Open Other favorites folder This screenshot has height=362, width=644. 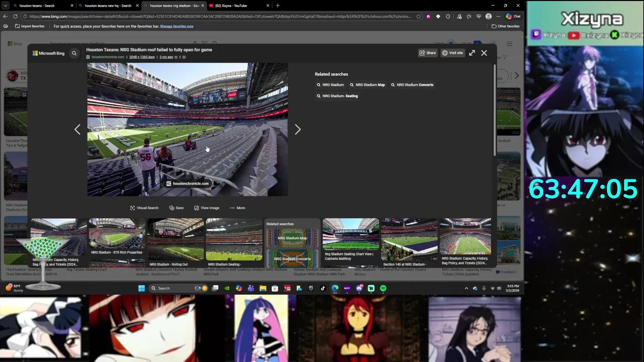point(506,26)
